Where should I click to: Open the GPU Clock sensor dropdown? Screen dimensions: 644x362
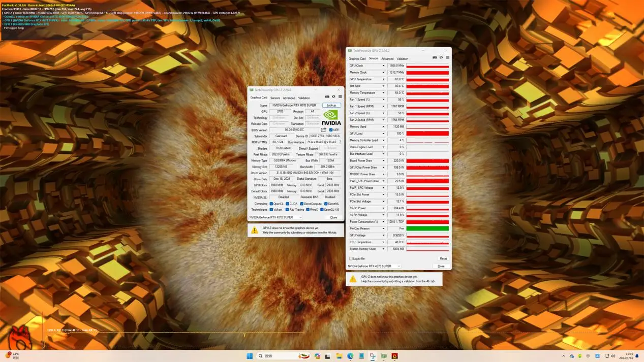click(384, 65)
